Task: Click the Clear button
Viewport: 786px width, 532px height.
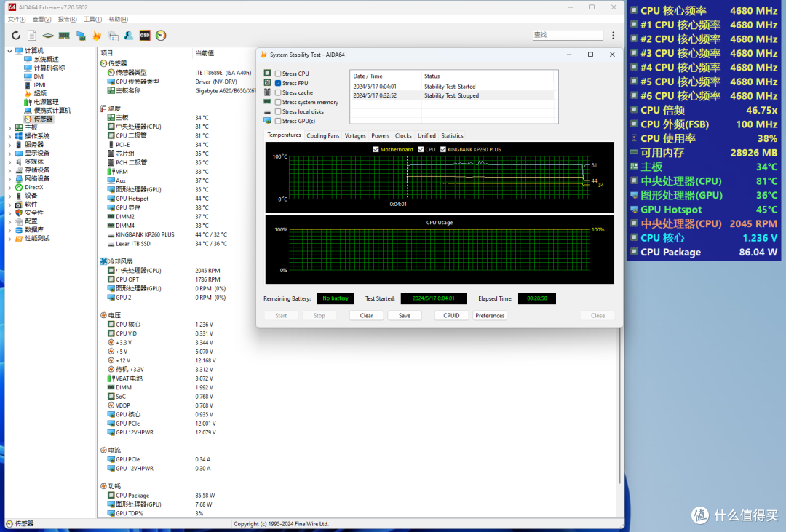Action: (366, 316)
